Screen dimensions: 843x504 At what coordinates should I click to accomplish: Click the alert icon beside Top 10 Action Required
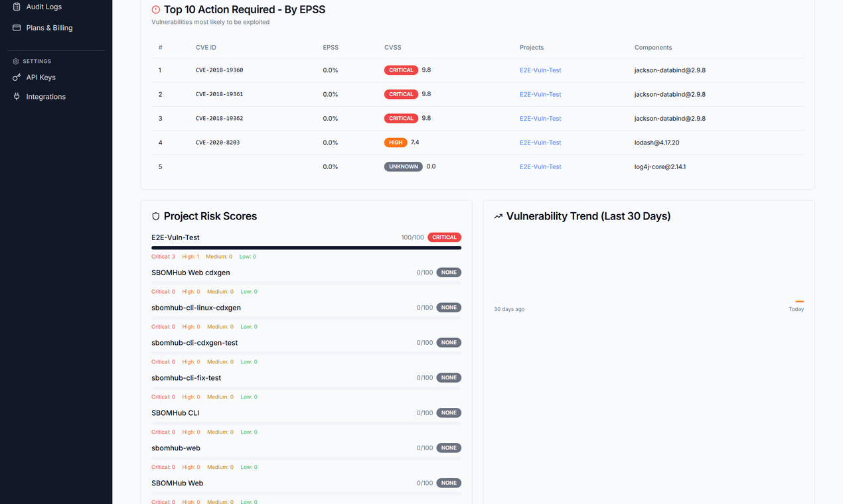click(x=156, y=10)
